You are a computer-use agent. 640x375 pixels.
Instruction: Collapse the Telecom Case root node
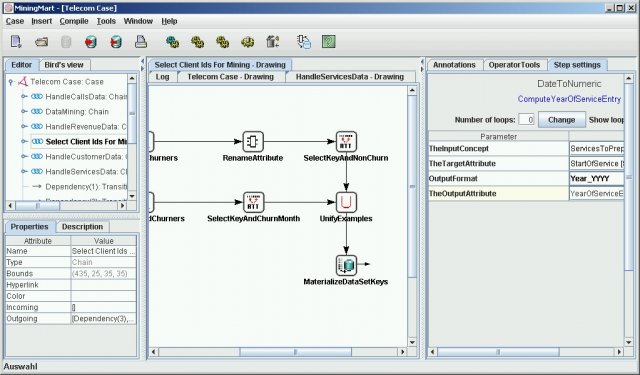pos(11,82)
